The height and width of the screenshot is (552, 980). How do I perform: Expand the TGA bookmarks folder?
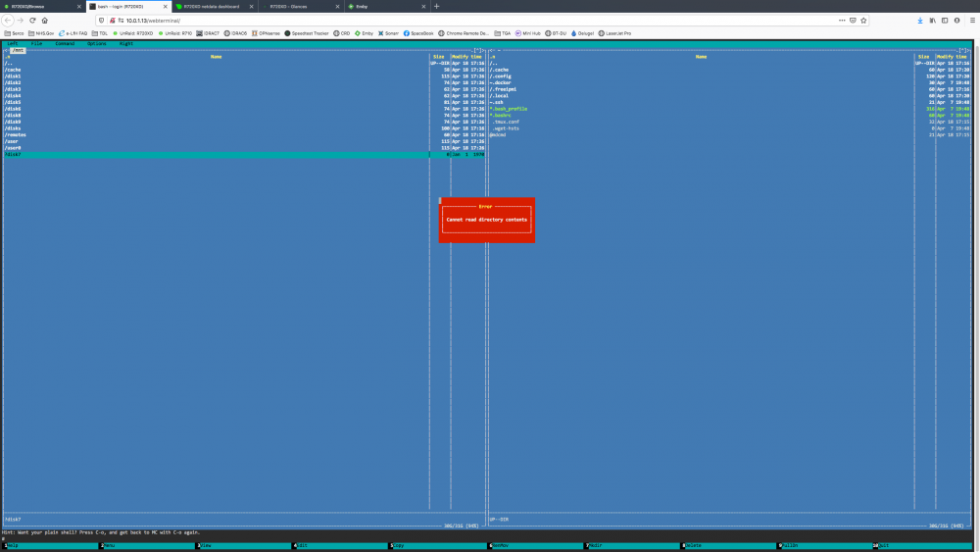pyautogui.click(x=502, y=33)
